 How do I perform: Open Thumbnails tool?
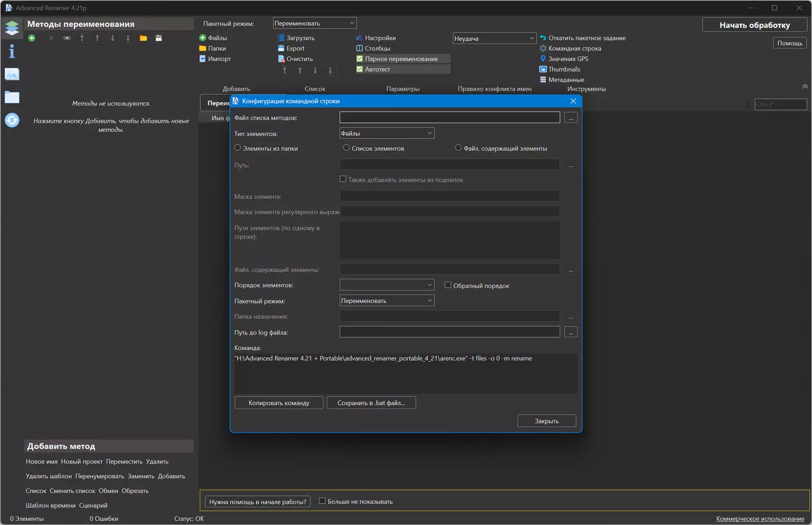point(560,69)
